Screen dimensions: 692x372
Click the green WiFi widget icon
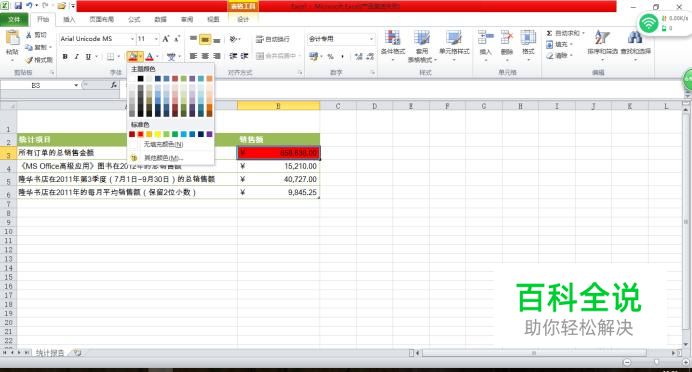tap(648, 23)
